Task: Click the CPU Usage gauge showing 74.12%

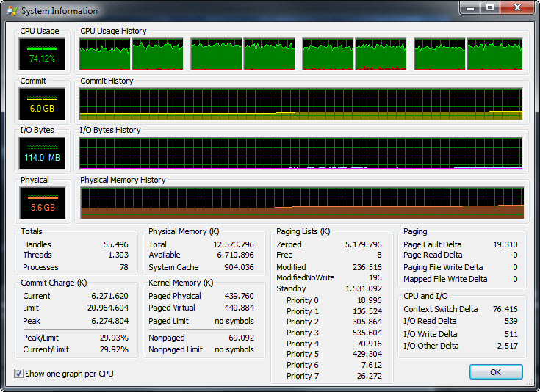Action: click(42, 54)
